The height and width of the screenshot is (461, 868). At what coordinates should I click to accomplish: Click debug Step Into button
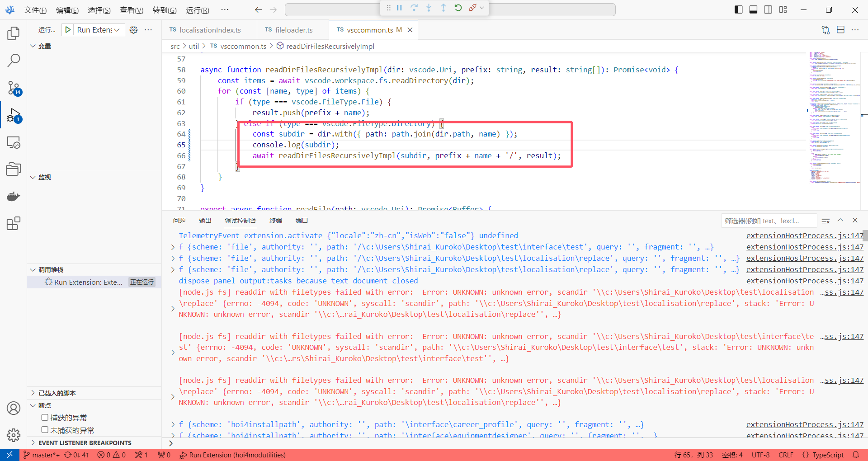coord(429,8)
